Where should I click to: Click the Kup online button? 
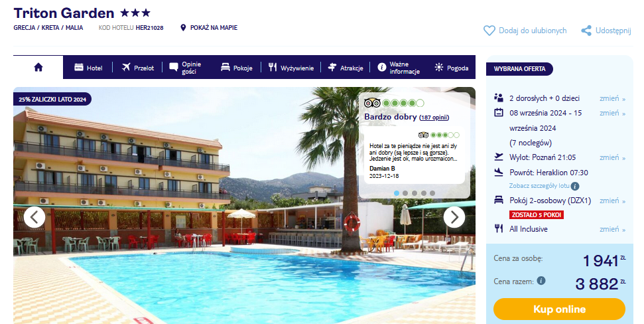click(x=559, y=309)
